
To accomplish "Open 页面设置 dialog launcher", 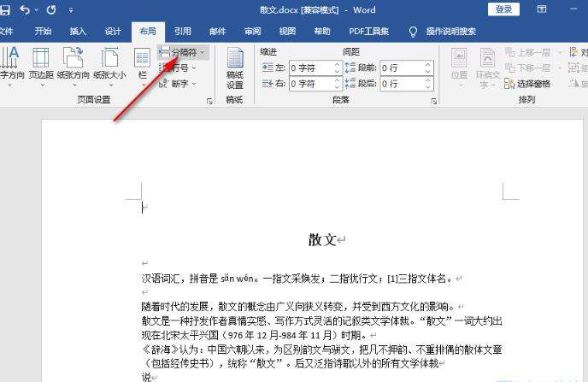I will point(209,101).
